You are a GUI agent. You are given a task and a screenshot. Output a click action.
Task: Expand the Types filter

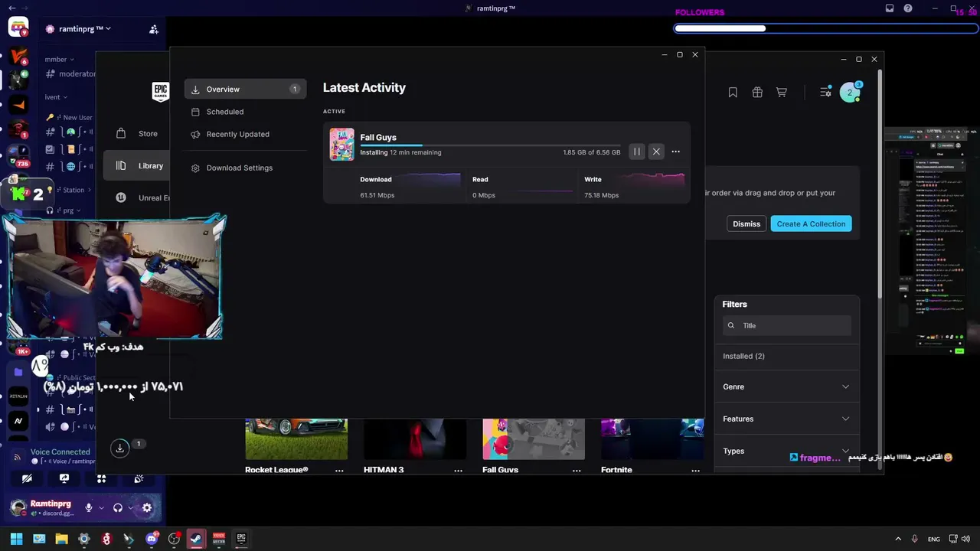(787, 451)
